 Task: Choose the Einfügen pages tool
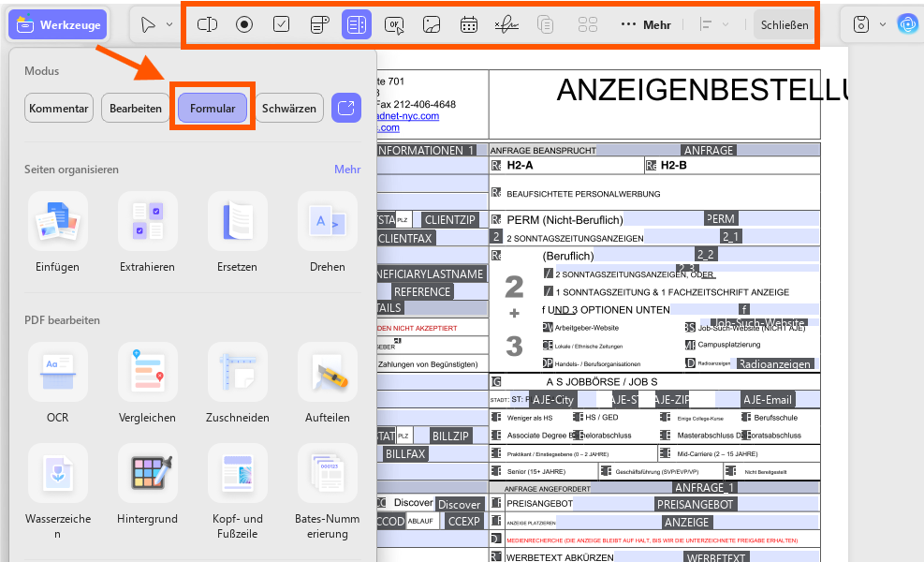coord(57,232)
